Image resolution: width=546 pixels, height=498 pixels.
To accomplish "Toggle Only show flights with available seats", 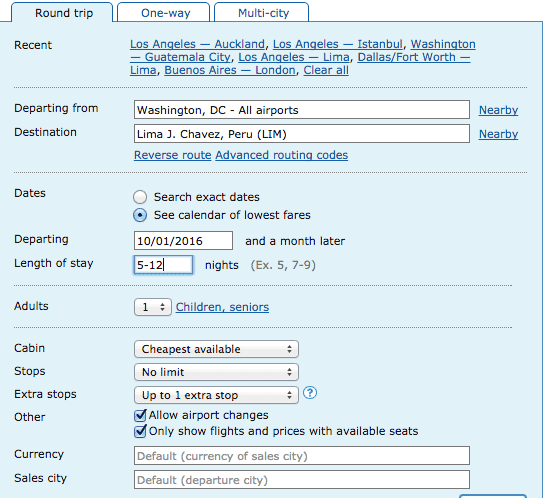I will [140, 431].
